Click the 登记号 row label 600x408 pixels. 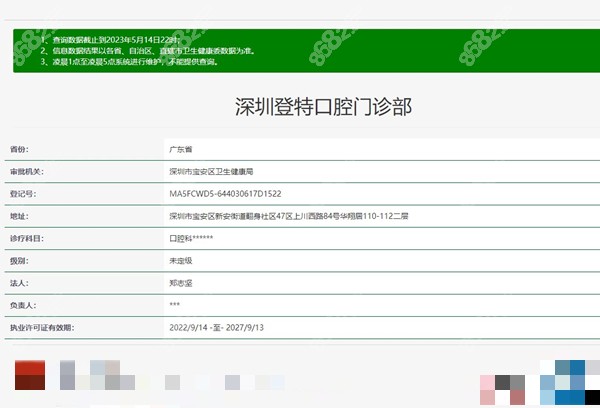(23, 194)
